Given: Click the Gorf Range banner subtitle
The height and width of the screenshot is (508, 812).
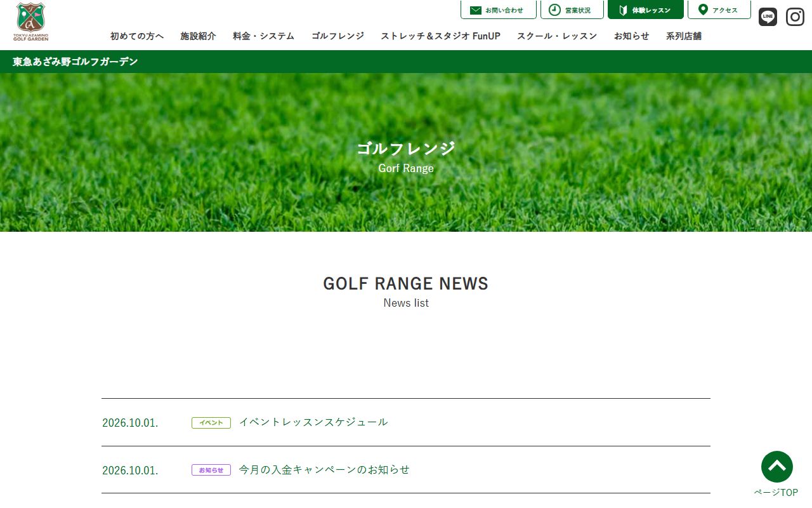Looking at the screenshot, I should point(406,168).
